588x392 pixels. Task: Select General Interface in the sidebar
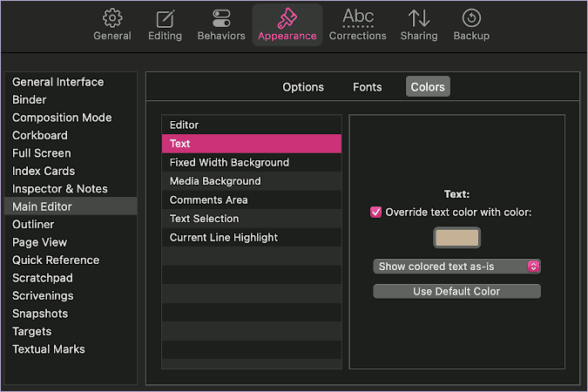click(x=71, y=82)
